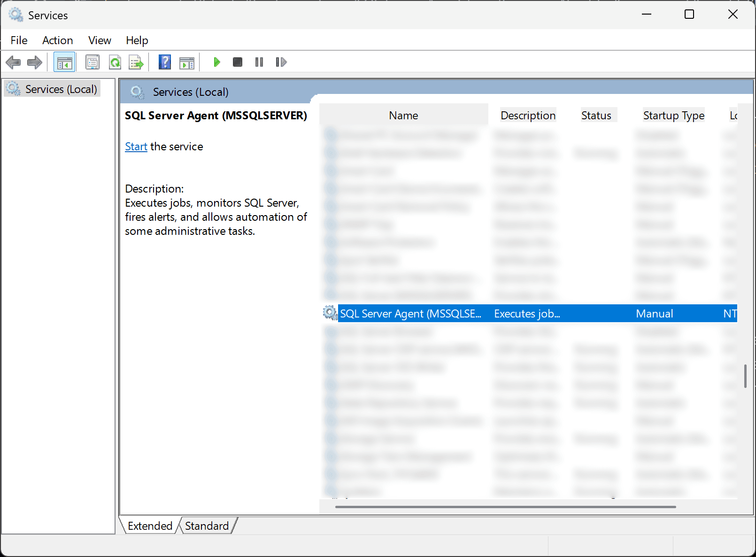The height and width of the screenshot is (557, 756).
Task: Click the Start the service link
Action: coord(136,147)
